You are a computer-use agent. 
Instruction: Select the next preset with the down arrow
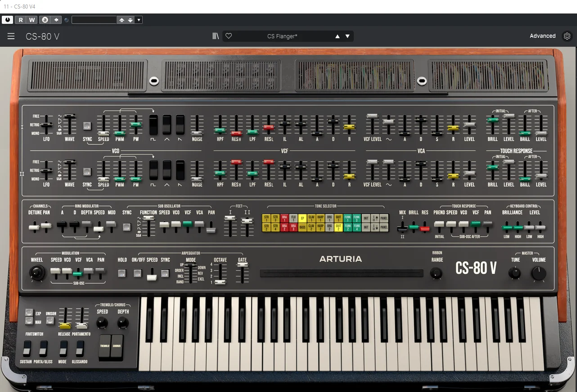(347, 36)
